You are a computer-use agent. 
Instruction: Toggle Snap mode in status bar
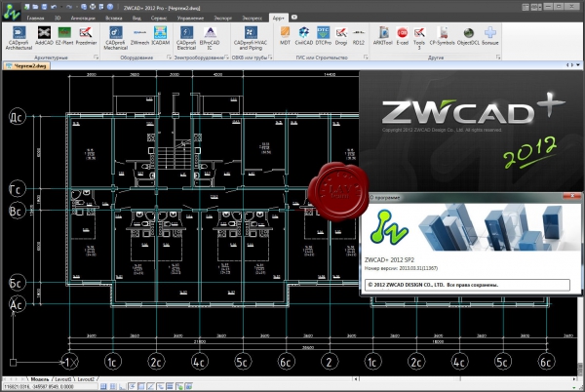[103, 387]
